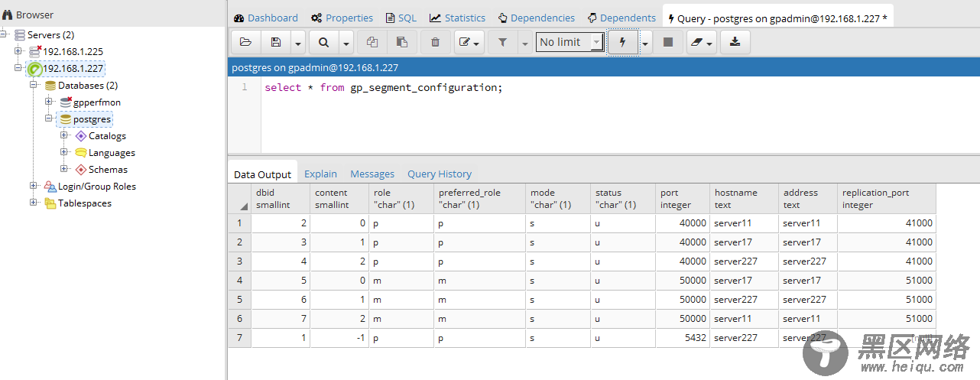
Task: Open the Execute options dropdown arrow
Action: click(644, 42)
